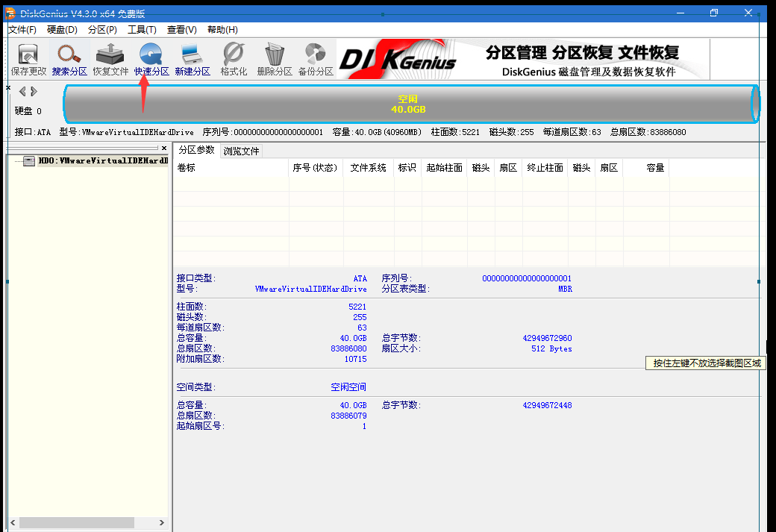776x532 pixels.
Task: Click the DiskGenius banner advertisement
Action: pos(524,60)
